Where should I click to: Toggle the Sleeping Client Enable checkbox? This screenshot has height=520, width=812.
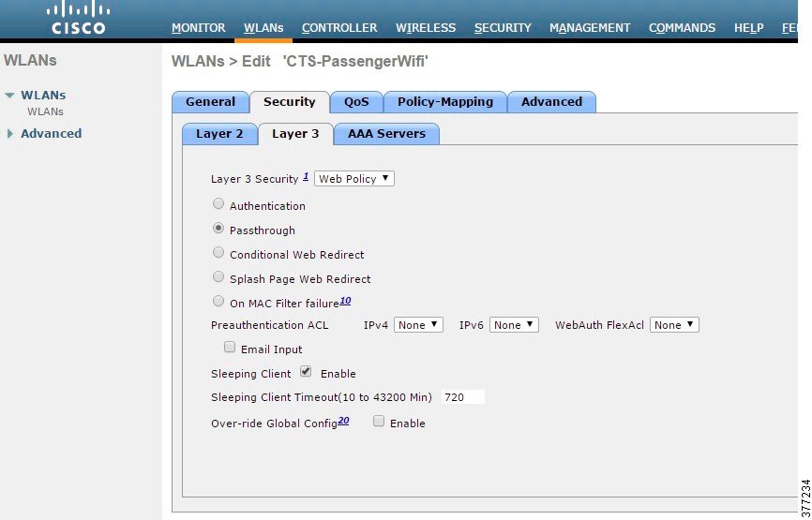306,372
